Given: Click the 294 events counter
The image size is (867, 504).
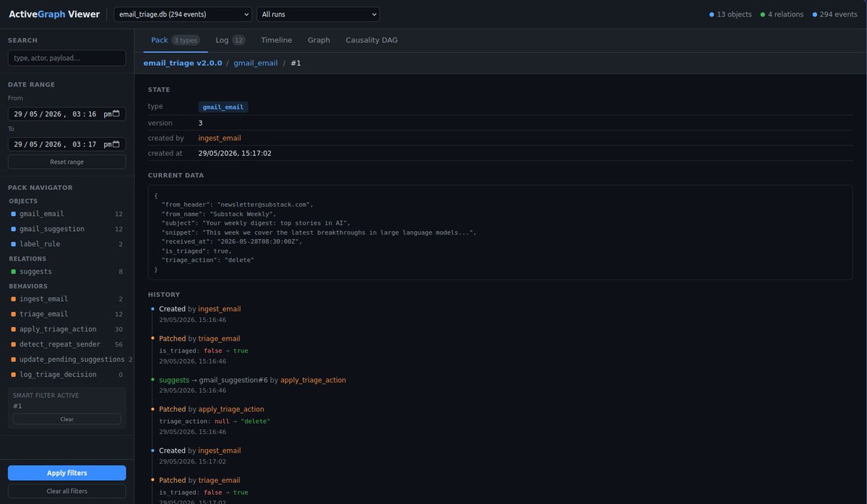Looking at the screenshot, I should [835, 14].
